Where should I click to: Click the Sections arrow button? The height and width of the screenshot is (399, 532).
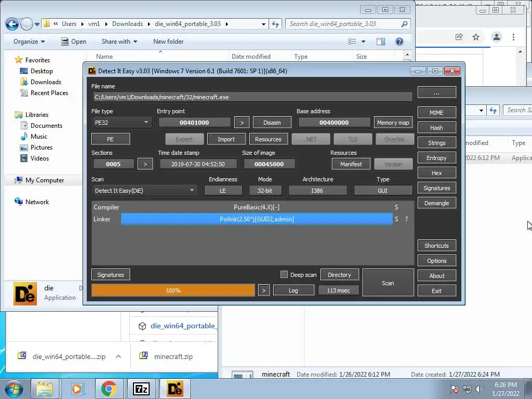pyautogui.click(x=145, y=164)
